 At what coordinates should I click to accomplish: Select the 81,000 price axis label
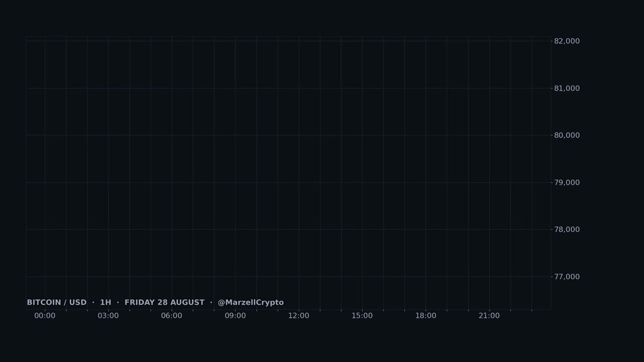(567, 88)
